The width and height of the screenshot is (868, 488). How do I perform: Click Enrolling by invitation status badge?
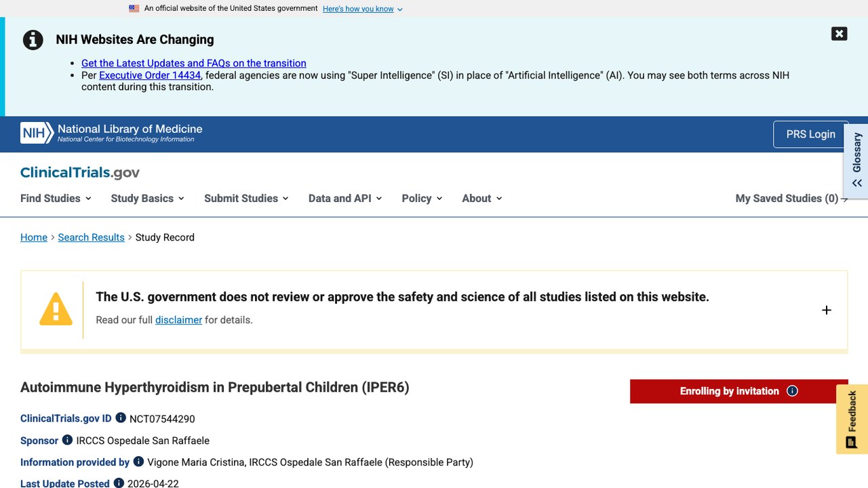[738, 391]
